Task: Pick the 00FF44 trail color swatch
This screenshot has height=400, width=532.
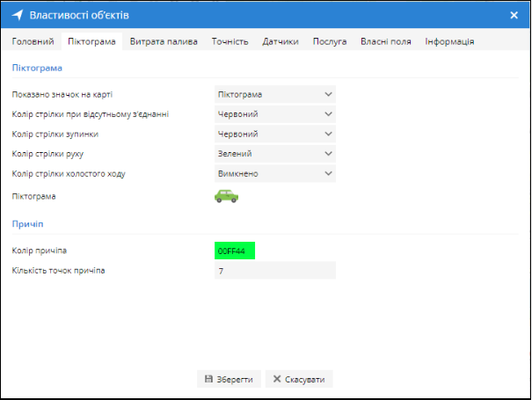Action: (235, 251)
